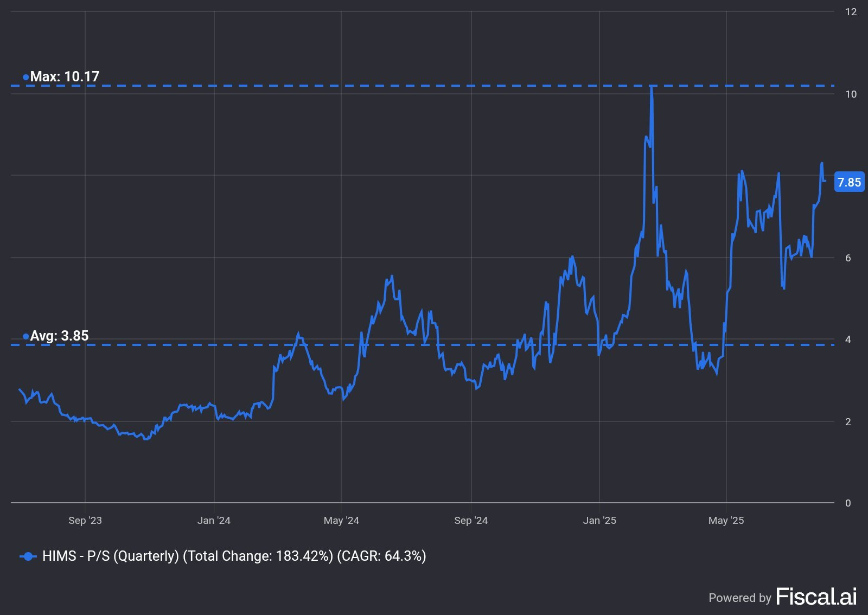Click the 'Sep '23' x-axis label

pyautogui.click(x=85, y=521)
